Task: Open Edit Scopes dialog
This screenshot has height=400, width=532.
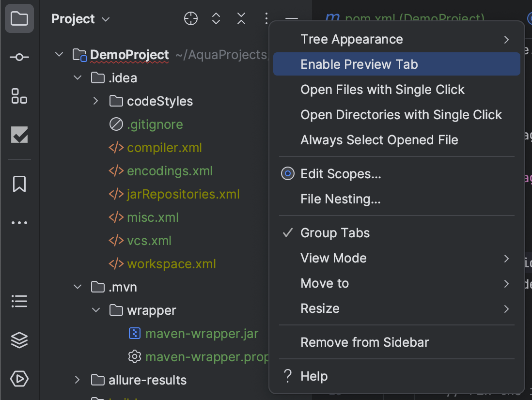Action: [x=341, y=174]
